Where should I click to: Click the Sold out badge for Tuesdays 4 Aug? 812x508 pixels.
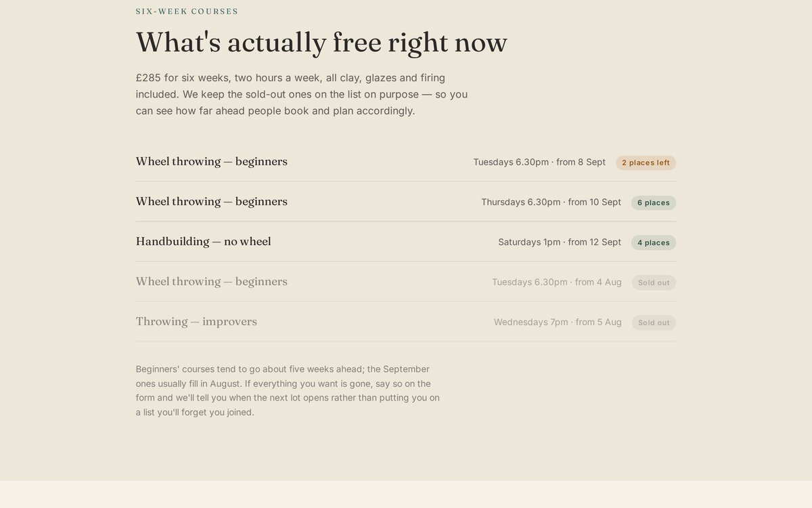pos(654,282)
